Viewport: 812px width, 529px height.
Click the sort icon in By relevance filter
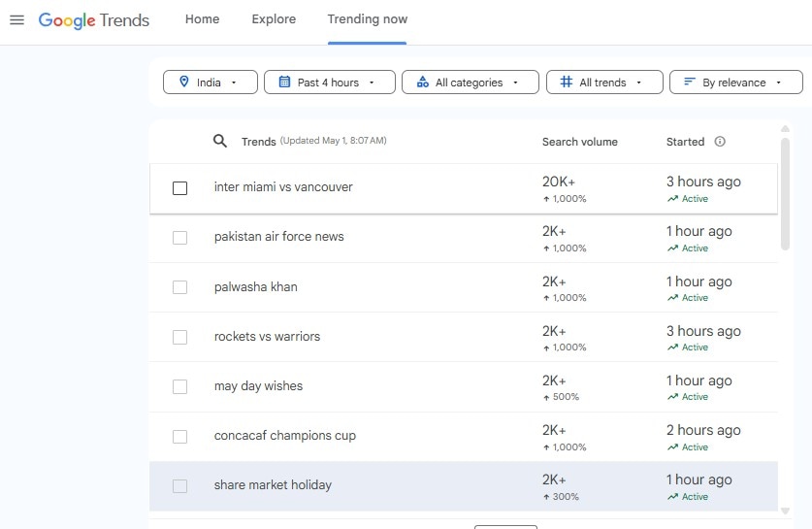(689, 82)
